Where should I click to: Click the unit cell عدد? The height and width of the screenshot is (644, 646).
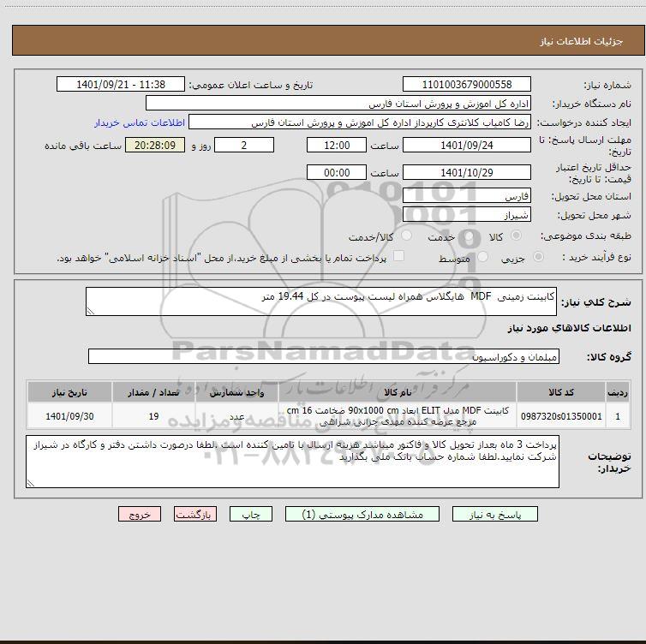[x=236, y=416]
